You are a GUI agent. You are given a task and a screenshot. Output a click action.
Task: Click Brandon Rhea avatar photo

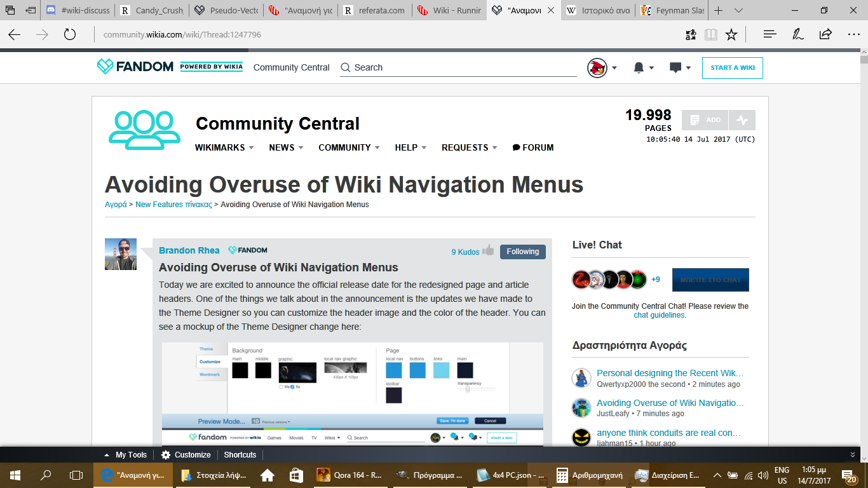(121, 254)
